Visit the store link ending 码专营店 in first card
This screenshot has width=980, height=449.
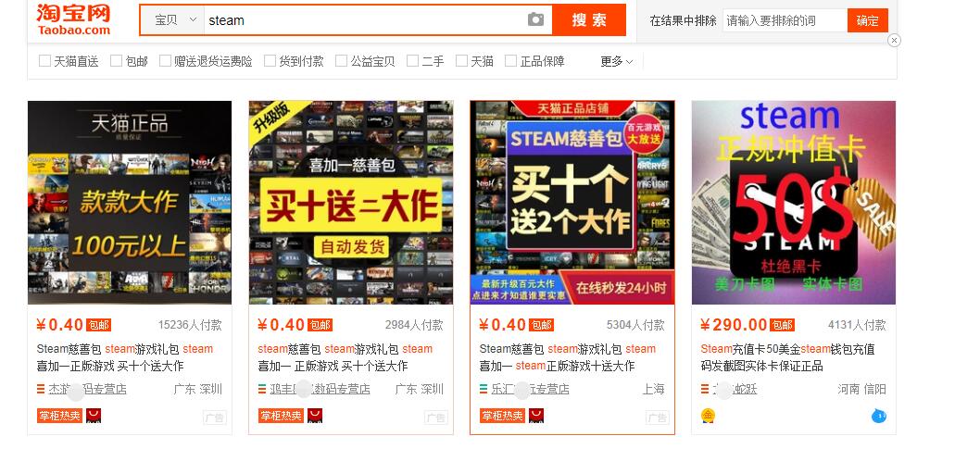(87, 389)
